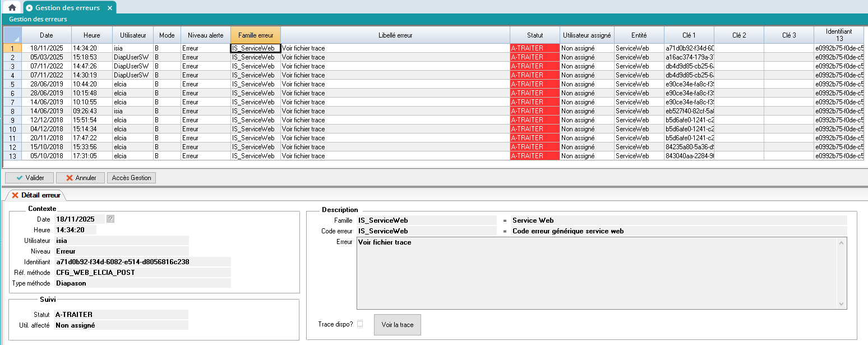The image size is (868, 345).
Task: Click the Voir la trace button
Action: click(397, 325)
